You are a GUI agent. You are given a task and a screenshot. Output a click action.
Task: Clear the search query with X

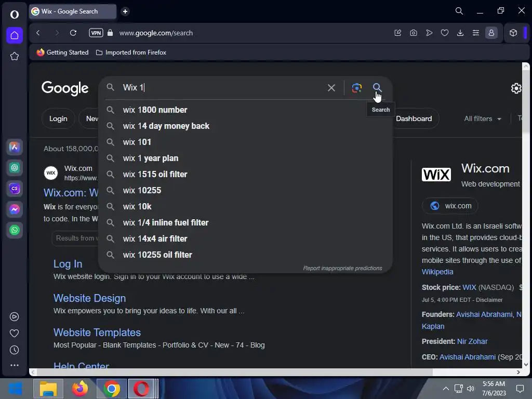tap(331, 88)
